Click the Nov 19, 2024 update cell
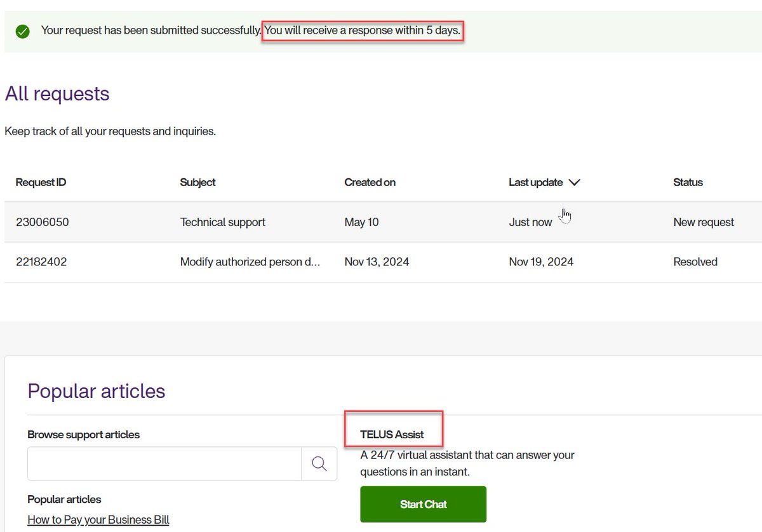Screen dimensions: 762x532 coord(541,262)
